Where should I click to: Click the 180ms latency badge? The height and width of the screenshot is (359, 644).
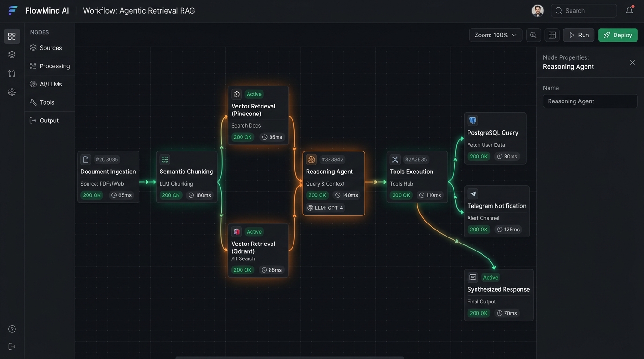click(x=200, y=195)
